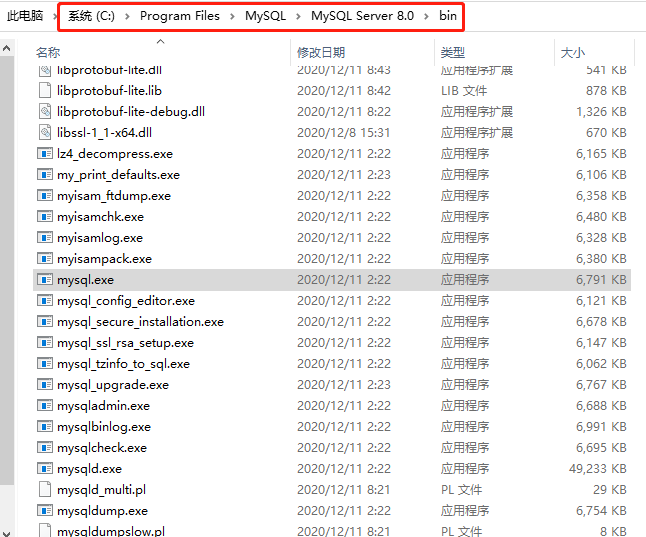Click the mysqld_multi.pl file icon
This screenshot has width=646, height=537.
coord(44,490)
